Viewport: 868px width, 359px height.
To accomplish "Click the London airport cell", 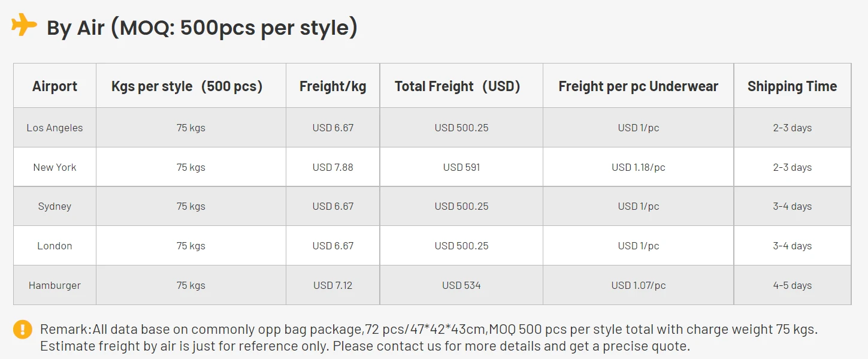I will coord(55,246).
